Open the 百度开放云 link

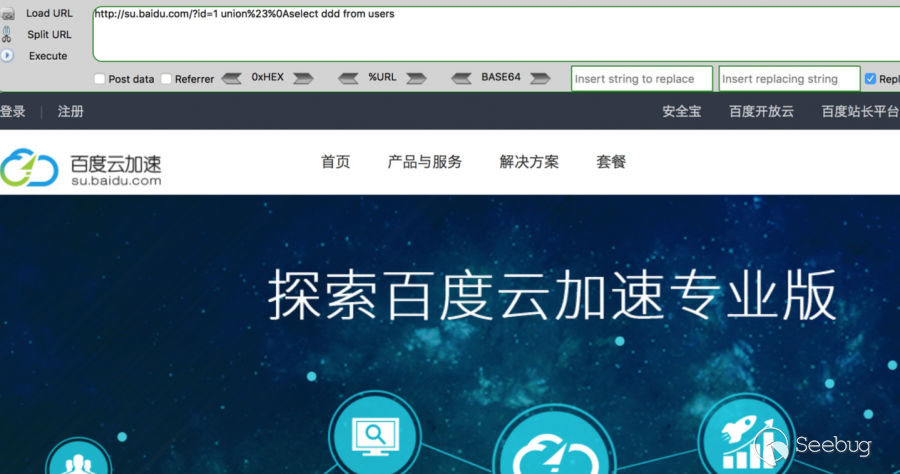coord(762,111)
